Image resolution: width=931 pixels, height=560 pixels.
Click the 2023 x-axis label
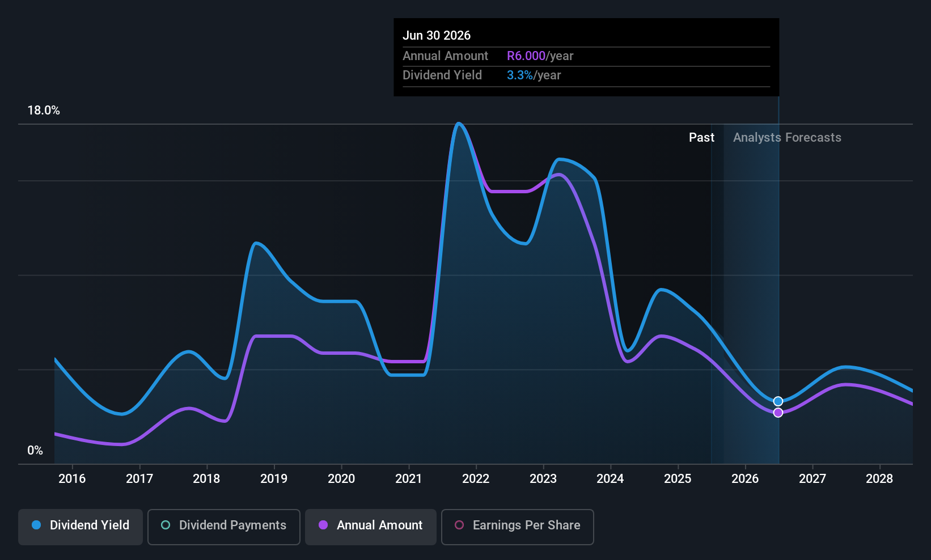click(543, 479)
